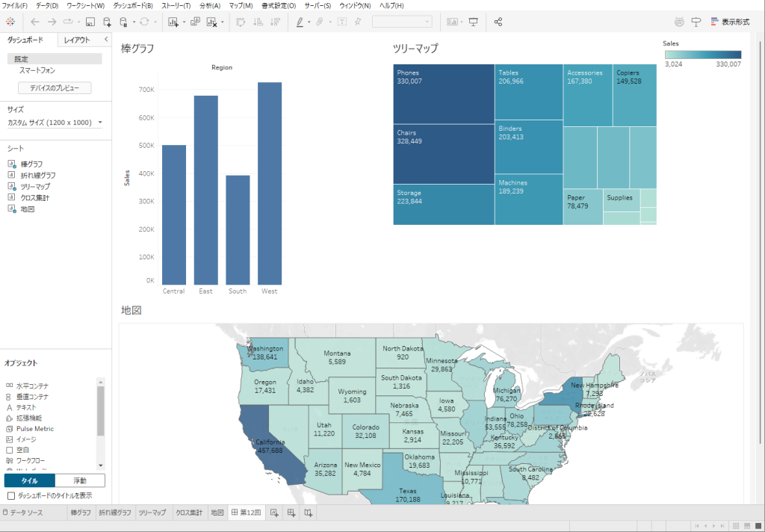Click the new dashboard icon in bottom tabs
Viewport: 765px width, 532px height.
click(291, 513)
